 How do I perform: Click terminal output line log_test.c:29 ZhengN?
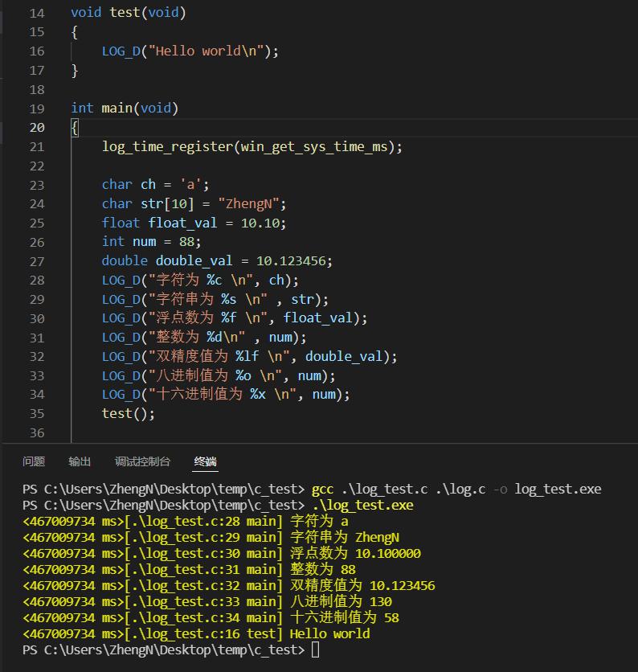[211, 538]
